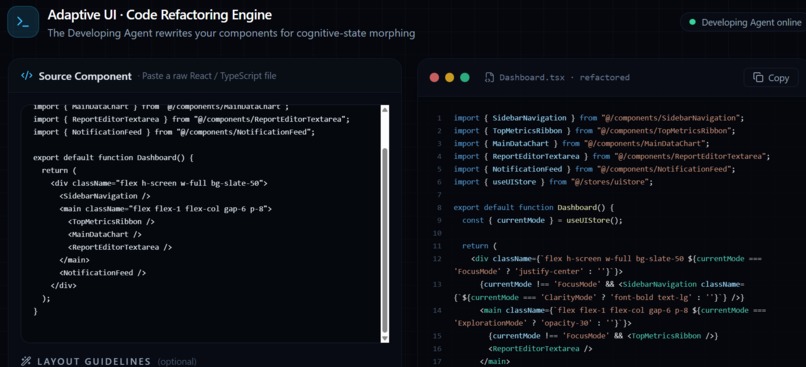Click the source scrollbar up arrow

coord(385,109)
